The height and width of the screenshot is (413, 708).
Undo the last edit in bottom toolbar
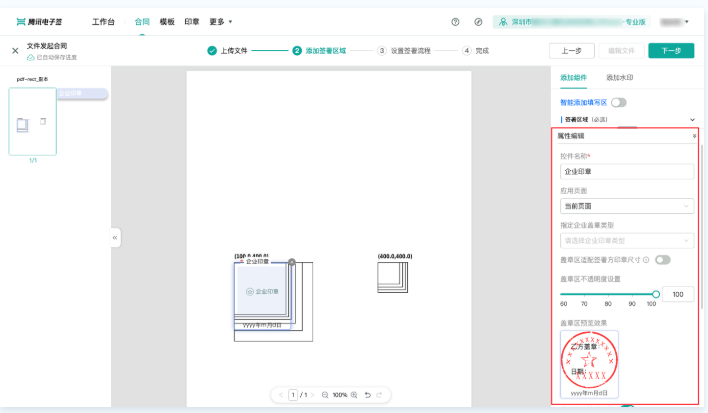368,395
